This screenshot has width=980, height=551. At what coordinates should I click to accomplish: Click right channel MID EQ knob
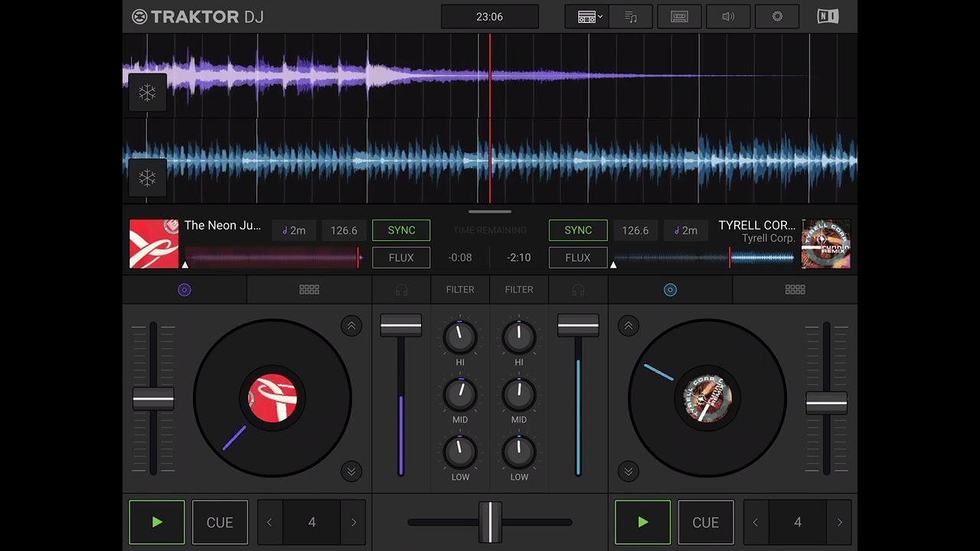tap(519, 395)
